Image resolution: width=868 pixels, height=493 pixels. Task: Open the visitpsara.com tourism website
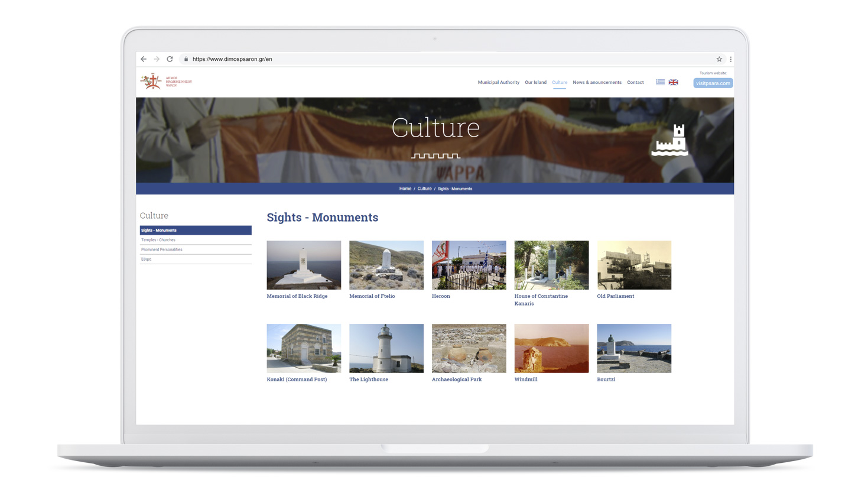[713, 83]
